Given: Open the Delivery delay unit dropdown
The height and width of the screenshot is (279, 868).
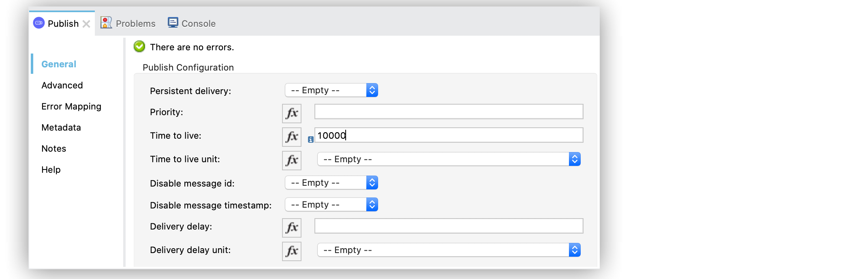Looking at the screenshot, I should click(x=449, y=250).
